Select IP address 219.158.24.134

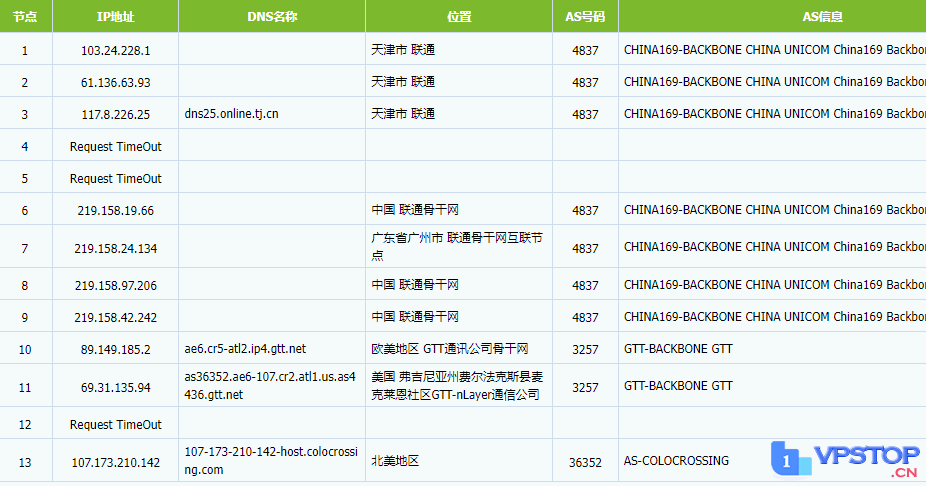click(x=115, y=249)
